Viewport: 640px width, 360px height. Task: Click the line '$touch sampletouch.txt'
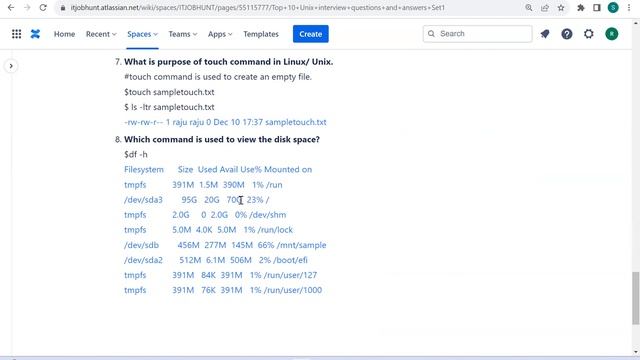[169, 92]
